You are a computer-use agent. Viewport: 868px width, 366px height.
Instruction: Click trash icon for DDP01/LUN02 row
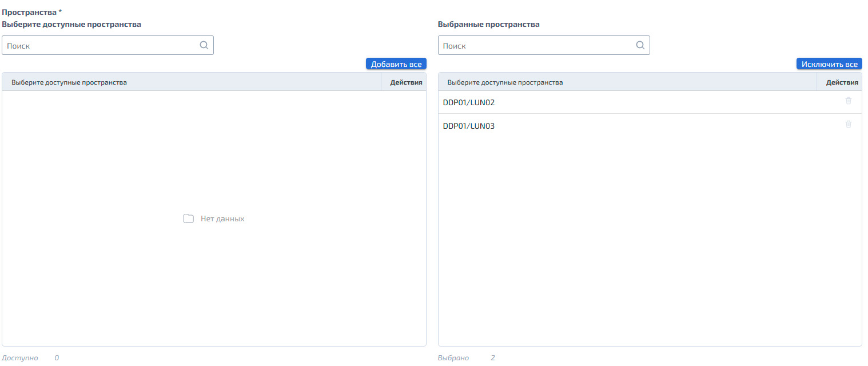(x=849, y=101)
